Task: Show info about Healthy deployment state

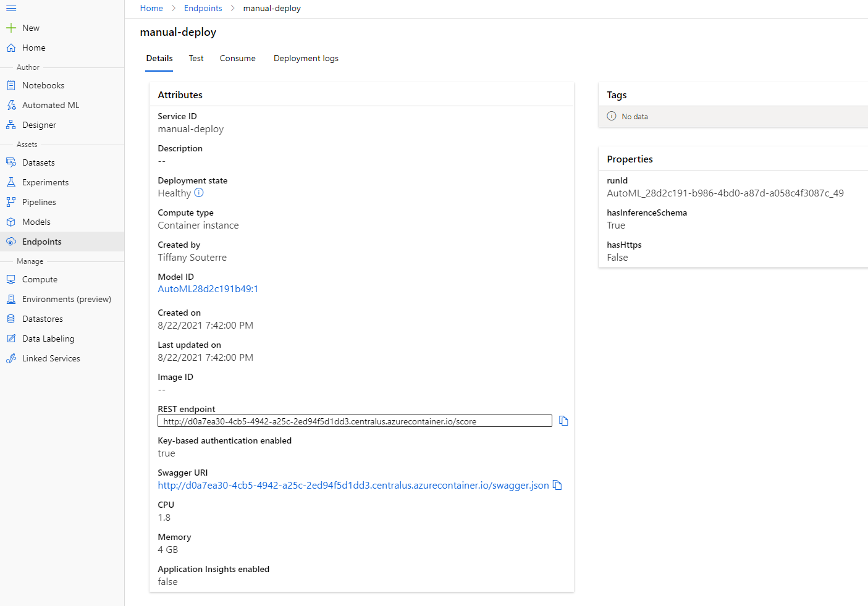Action: (199, 193)
